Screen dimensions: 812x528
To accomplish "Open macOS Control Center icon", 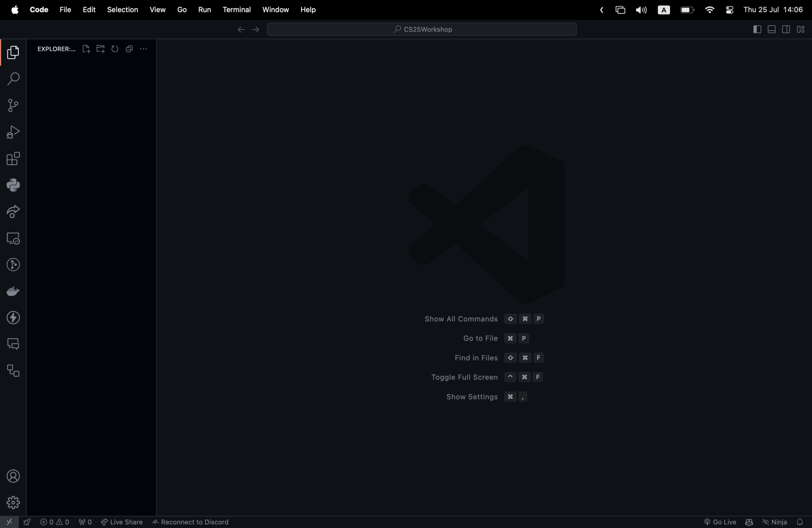I will click(730, 10).
